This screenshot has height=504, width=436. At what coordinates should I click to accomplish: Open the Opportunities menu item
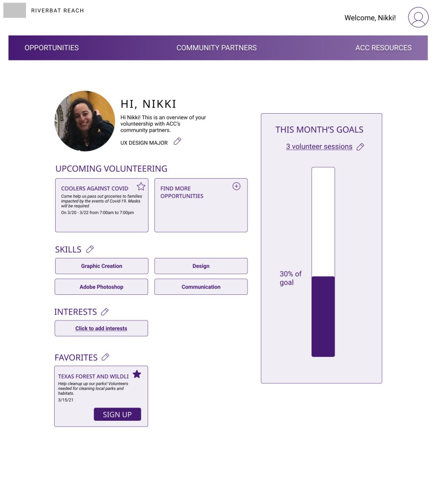(52, 48)
